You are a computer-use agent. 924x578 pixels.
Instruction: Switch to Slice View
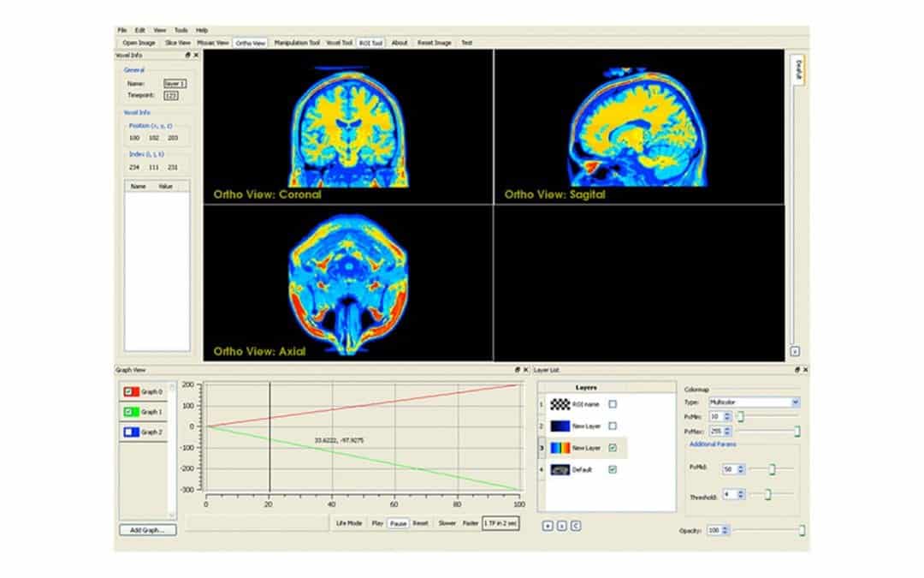[x=177, y=43]
